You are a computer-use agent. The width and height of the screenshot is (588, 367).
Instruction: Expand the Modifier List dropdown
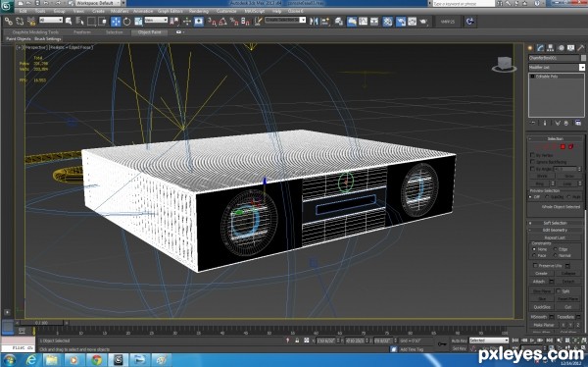557,68
